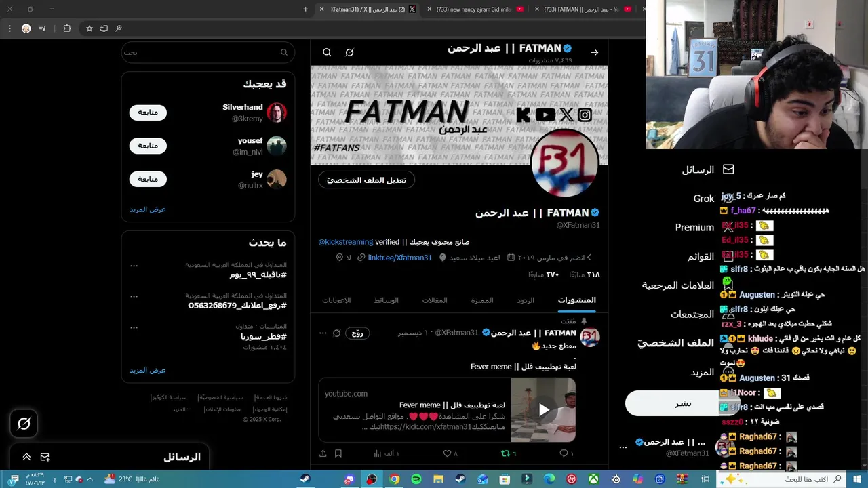Click the profile search magnifier icon

tap(327, 52)
